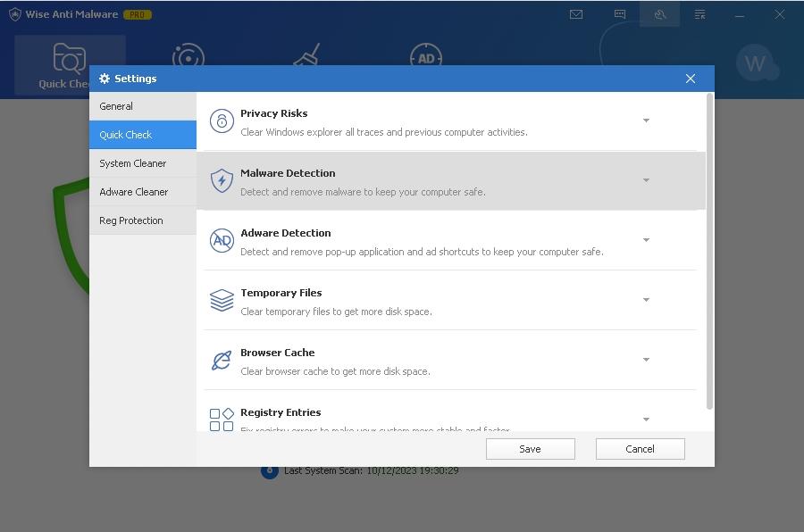
Task: Click the Malware Detection shield icon
Action: 222,180
